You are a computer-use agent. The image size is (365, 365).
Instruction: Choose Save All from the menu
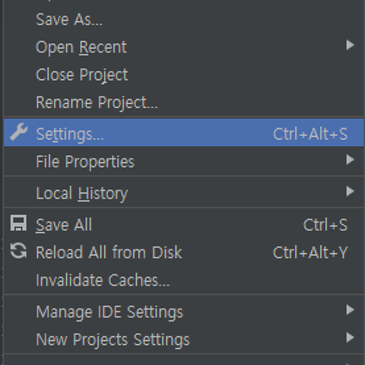pyautogui.click(x=184, y=225)
